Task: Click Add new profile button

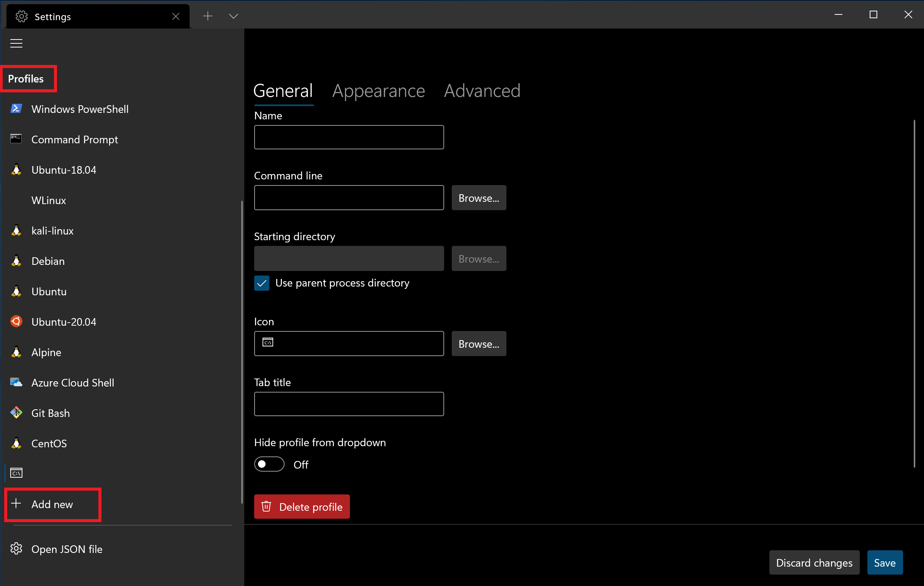Action: [x=52, y=504]
